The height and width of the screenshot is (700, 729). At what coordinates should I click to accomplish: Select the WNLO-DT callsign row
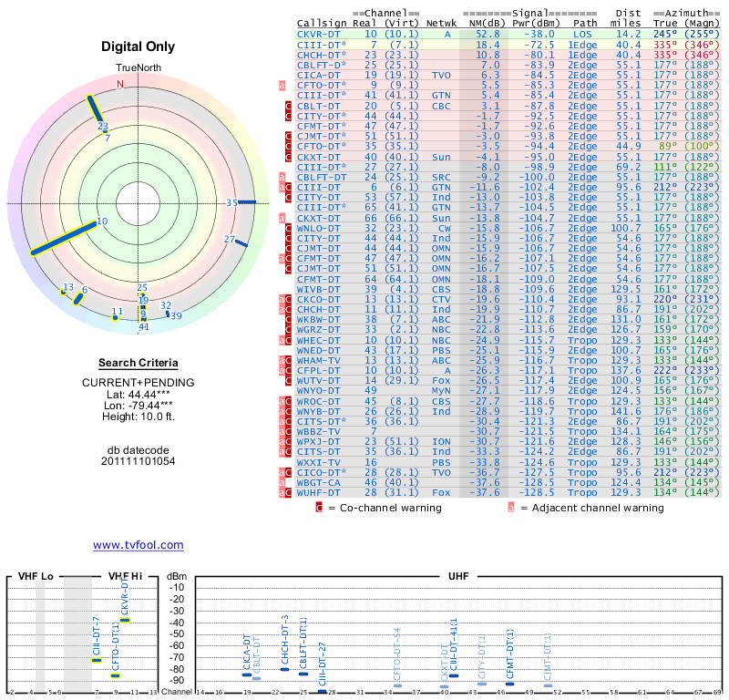(508, 228)
